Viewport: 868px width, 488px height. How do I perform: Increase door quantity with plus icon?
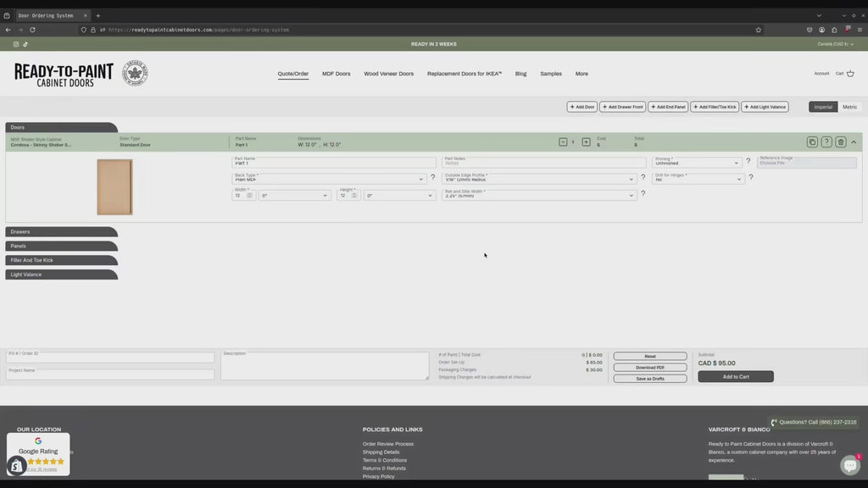586,142
